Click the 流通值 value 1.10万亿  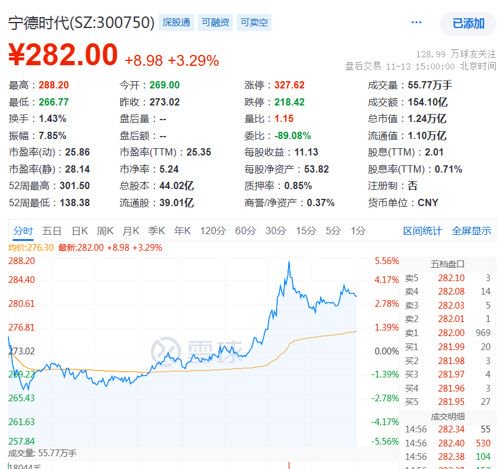(427, 135)
